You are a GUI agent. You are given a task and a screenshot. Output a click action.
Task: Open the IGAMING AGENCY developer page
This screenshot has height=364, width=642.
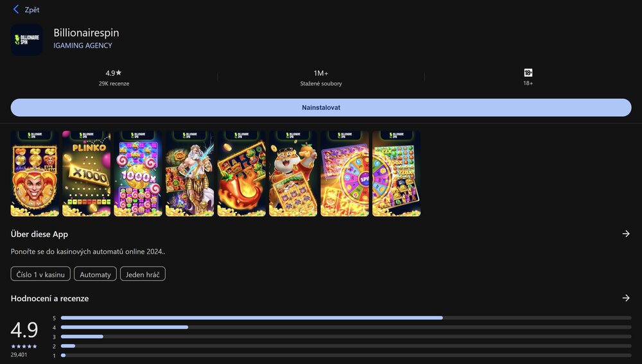point(83,46)
